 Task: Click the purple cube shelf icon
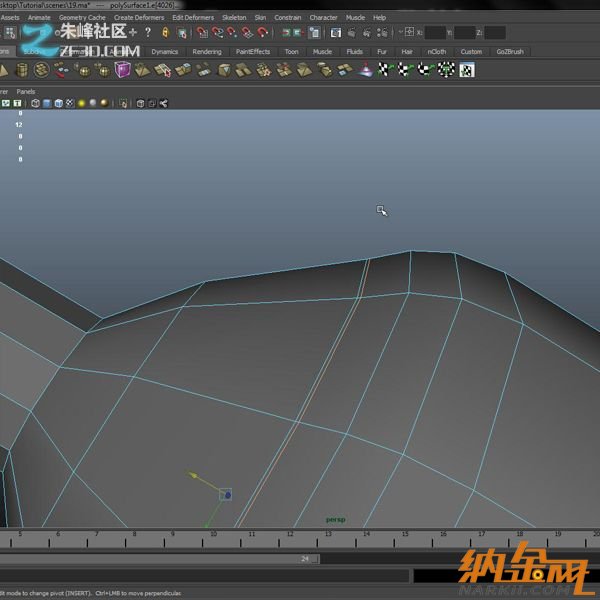point(122,69)
